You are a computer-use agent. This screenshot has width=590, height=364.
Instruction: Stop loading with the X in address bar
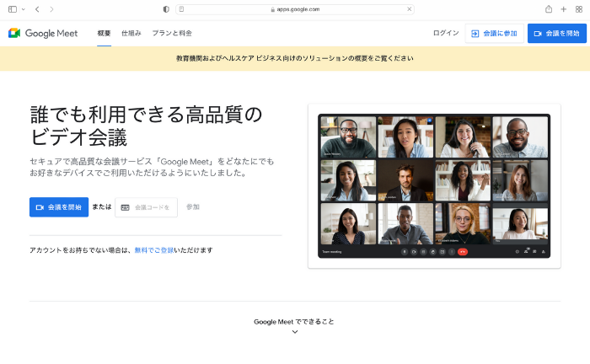(410, 9)
